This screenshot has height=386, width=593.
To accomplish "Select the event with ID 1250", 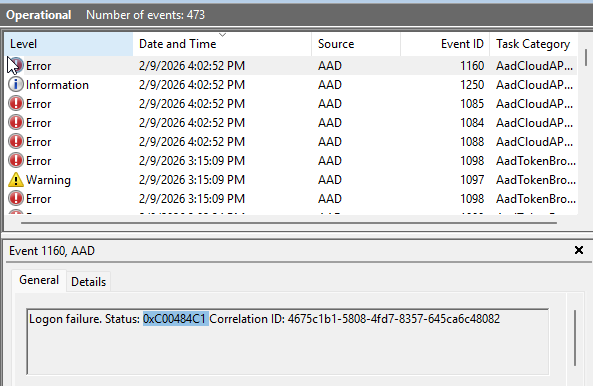I will click(291, 85).
